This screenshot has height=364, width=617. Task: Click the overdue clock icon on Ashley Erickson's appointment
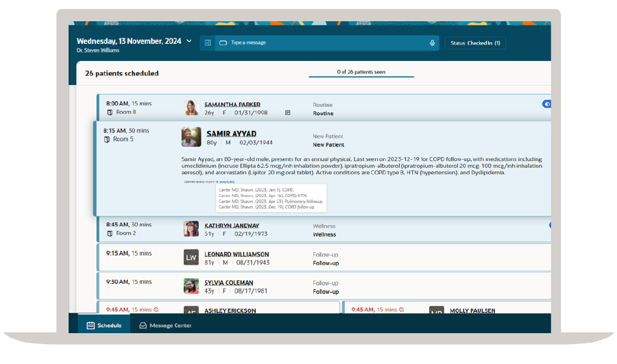pyautogui.click(x=156, y=310)
